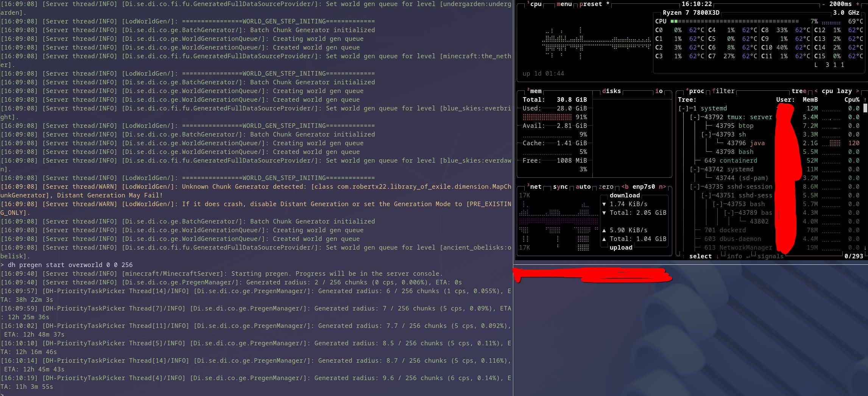The width and height of the screenshot is (868, 396).
Task: Collapse the 43742 systemd tree node
Action: (695, 169)
